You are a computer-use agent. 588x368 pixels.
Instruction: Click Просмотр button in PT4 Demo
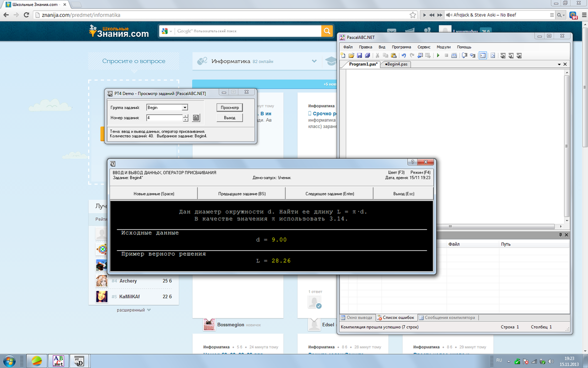(x=229, y=107)
